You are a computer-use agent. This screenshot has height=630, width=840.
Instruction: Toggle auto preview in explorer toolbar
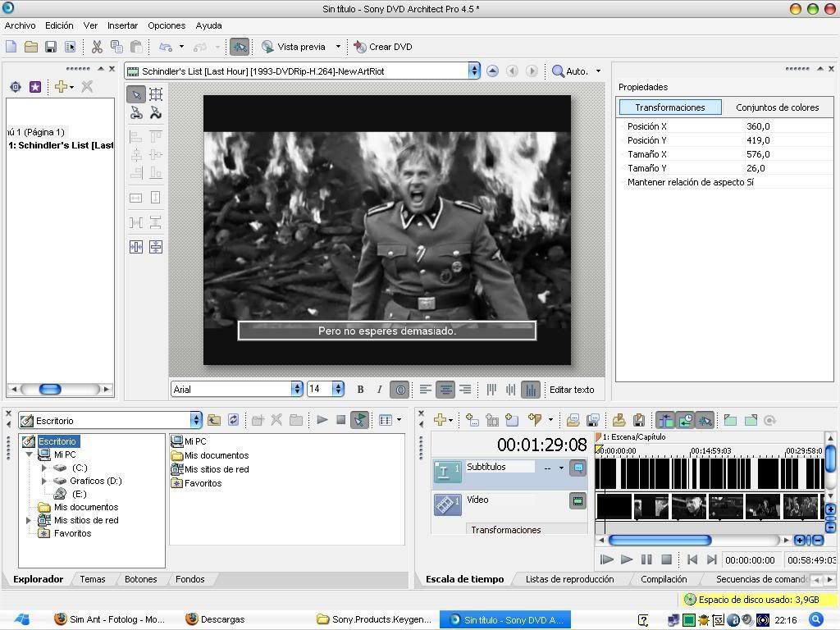[x=359, y=420]
